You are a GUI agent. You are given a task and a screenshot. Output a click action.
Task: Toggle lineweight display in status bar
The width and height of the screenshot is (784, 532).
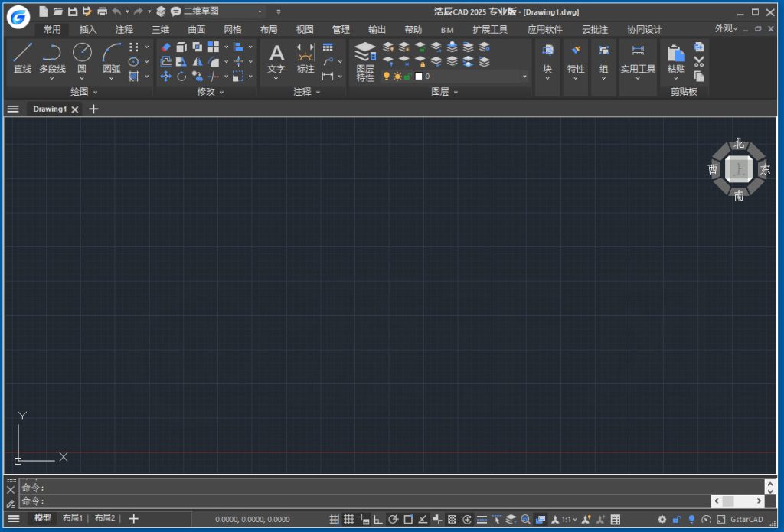tap(482, 519)
